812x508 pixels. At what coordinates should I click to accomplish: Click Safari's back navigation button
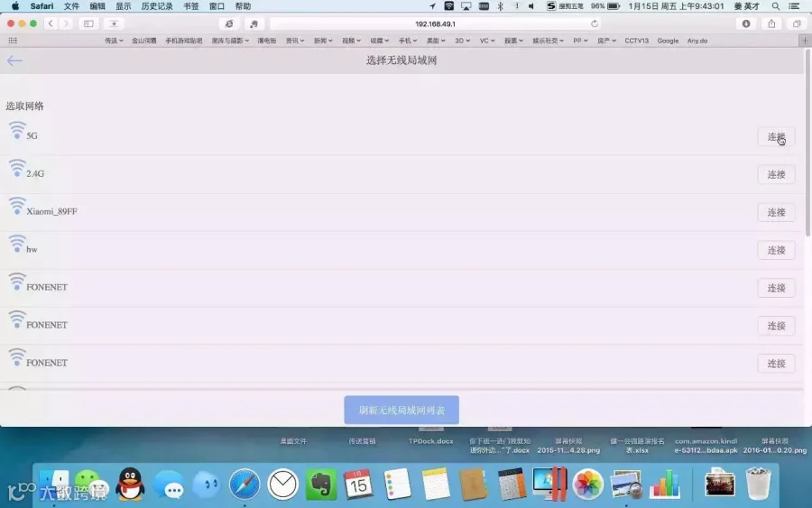coord(51,23)
